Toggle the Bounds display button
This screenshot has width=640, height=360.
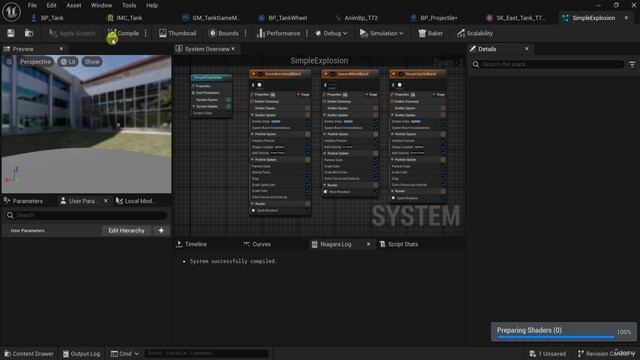[x=223, y=33]
